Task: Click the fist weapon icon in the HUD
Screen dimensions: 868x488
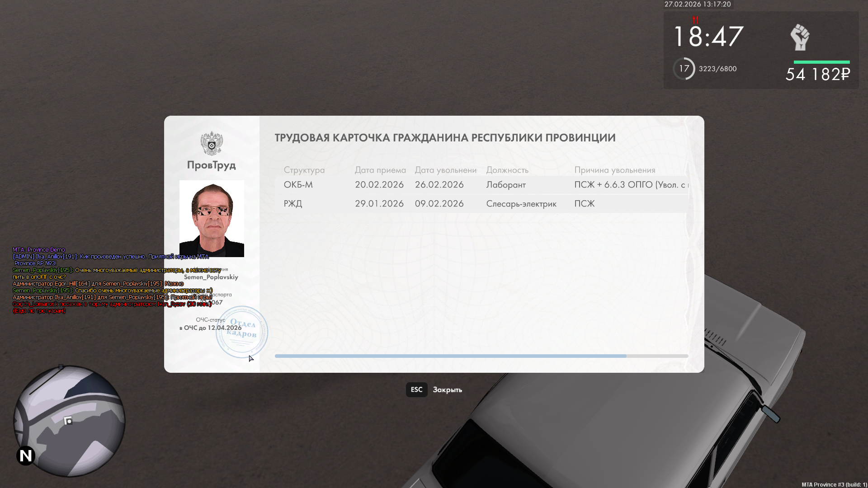Action: coord(800,37)
